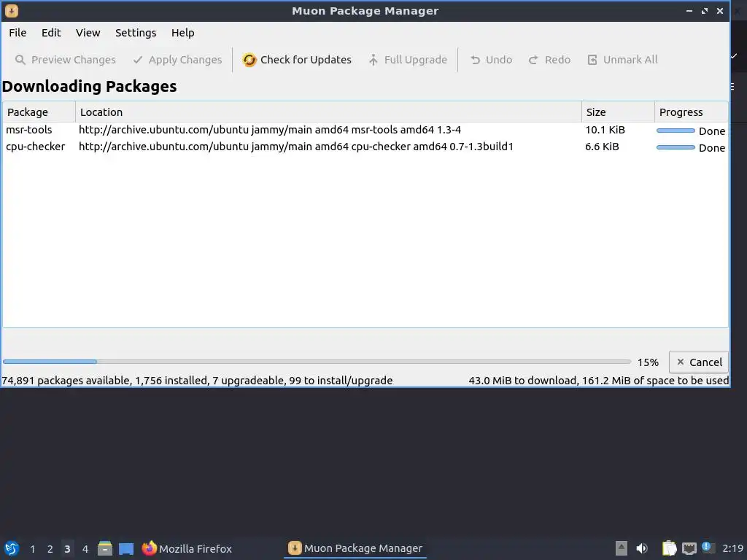747x560 pixels.
Task: Click the 2:19 panel clock
Action: pos(732,548)
